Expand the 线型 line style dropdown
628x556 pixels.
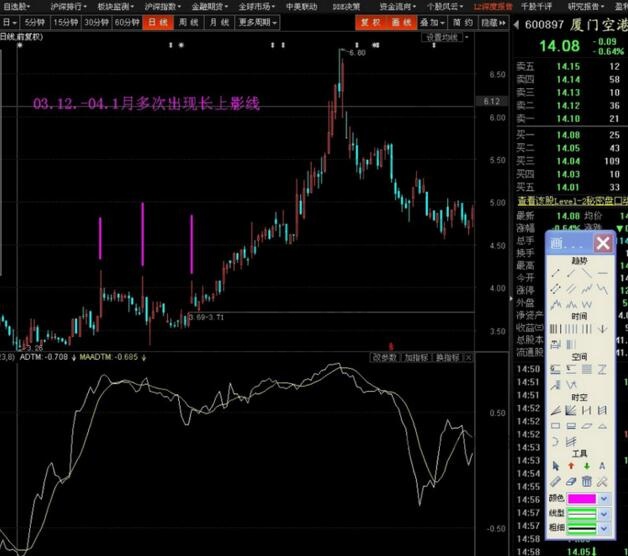(603, 513)
